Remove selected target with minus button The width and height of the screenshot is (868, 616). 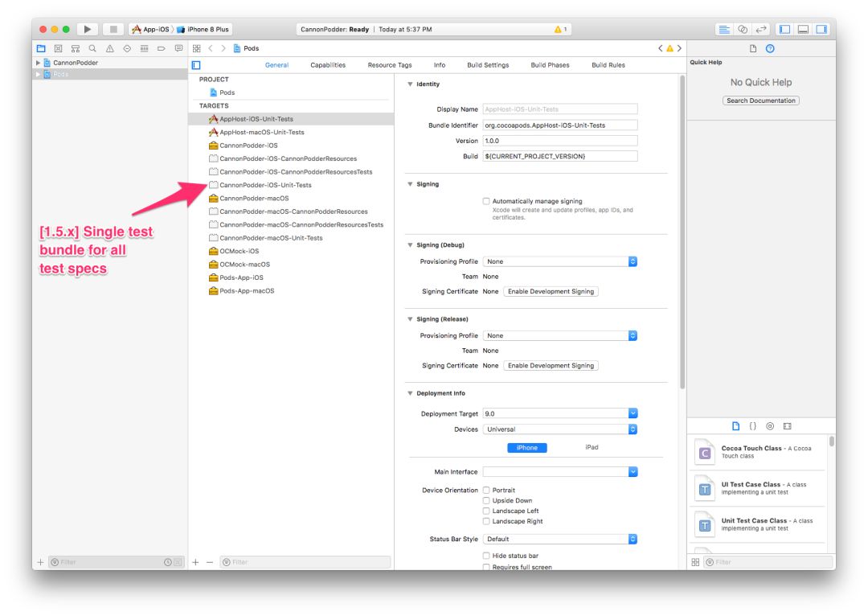point(210,562)
